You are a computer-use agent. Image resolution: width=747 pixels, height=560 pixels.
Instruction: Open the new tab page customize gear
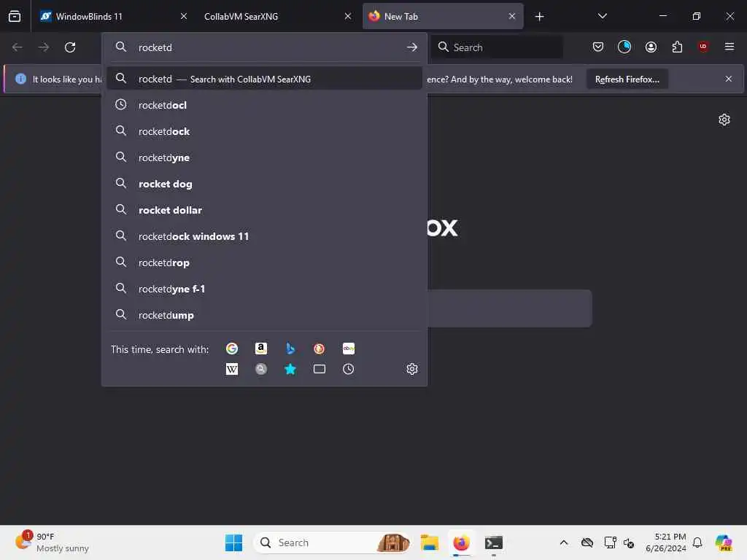click(724, 120)
